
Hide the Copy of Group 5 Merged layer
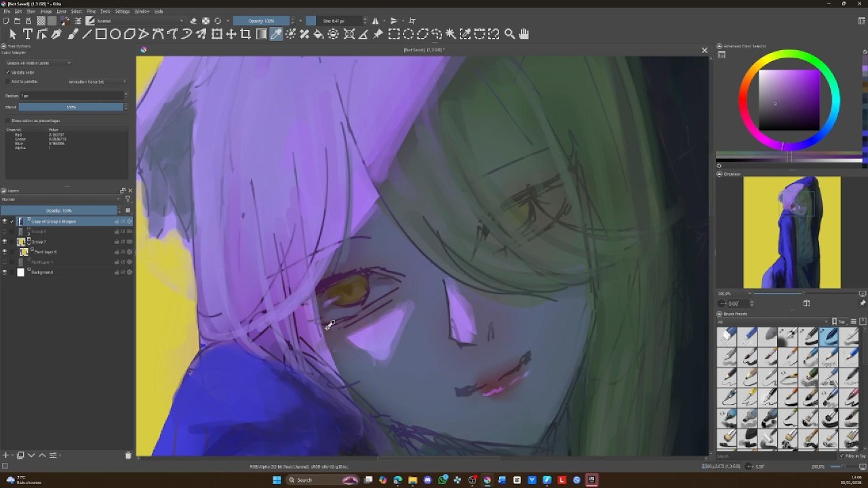[5, 221]
